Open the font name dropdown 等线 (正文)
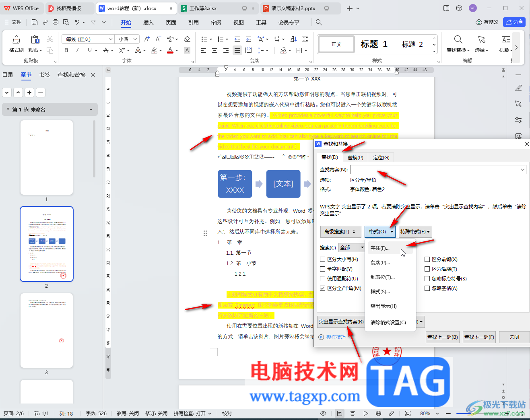The height and width of the screenshot is (420, 530). (110, 39)
